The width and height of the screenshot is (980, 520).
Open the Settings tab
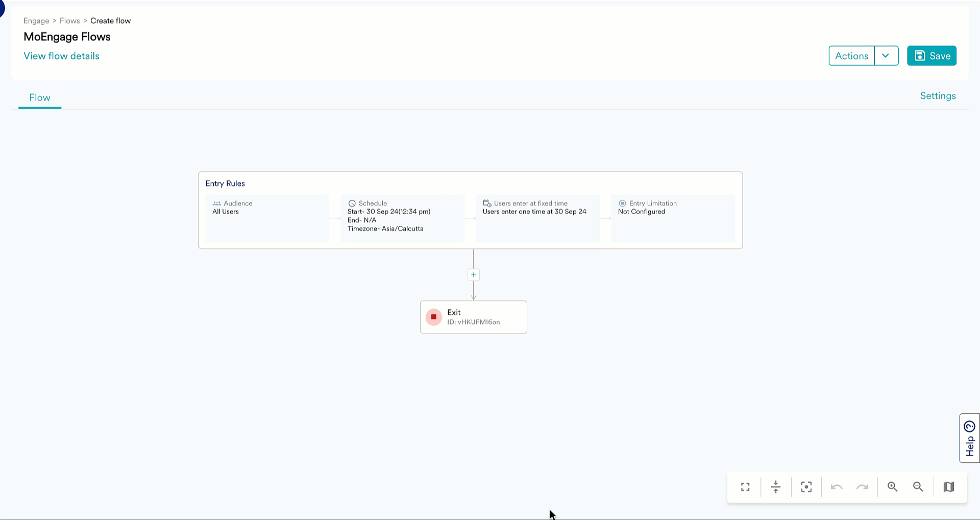938,96
